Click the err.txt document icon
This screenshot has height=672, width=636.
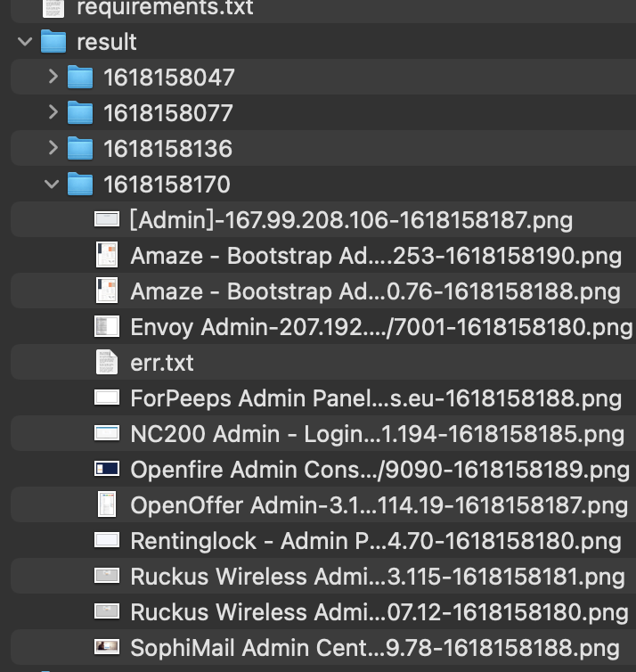pyautogui.click(x=106, y=363)
